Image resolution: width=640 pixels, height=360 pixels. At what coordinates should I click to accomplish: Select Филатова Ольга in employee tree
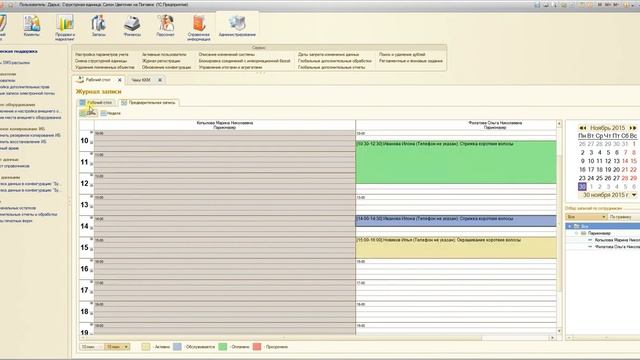(x=617, y=247)
